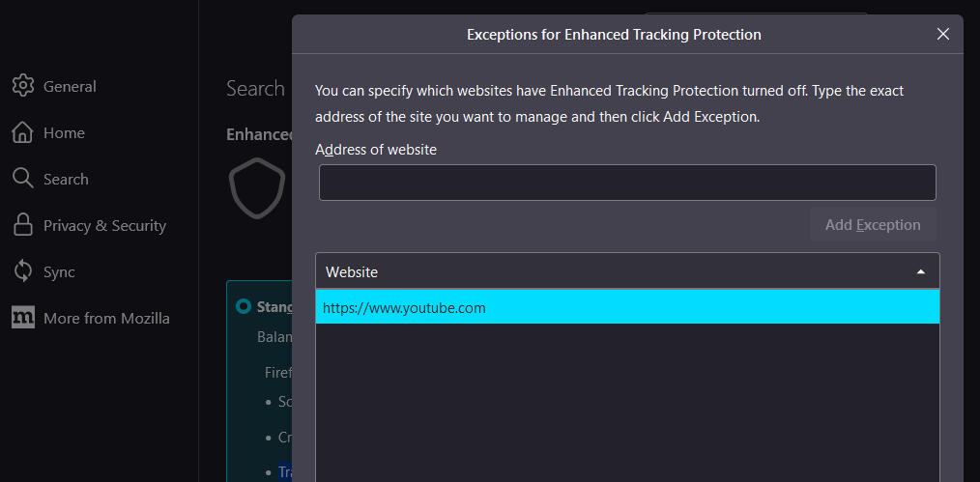Open the Privacy & Security category label
980x482 pixels.
[x=104, y=225]
